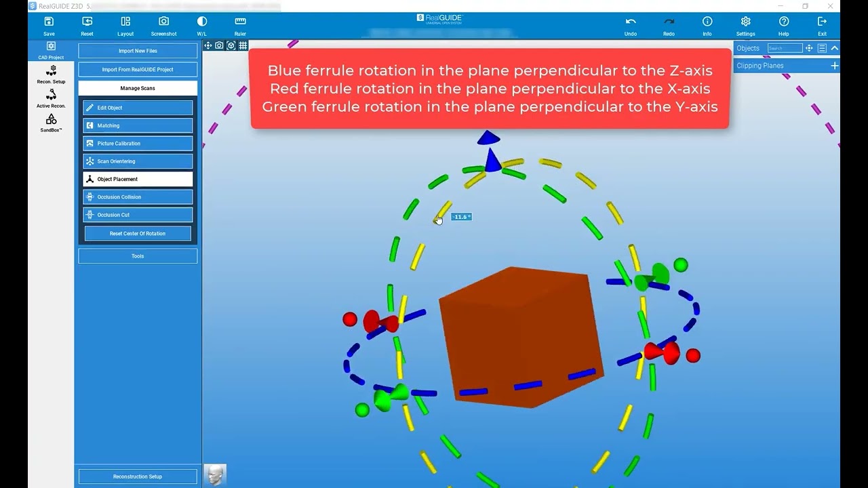The image size is (868, 488).
Task: Select the Occlusion Cut option
Action: pos(138,215)
